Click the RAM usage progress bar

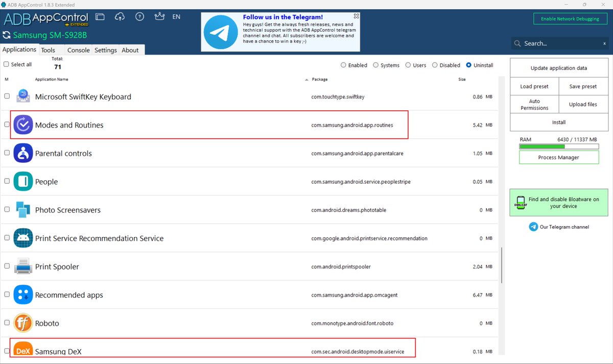point(559,146)
